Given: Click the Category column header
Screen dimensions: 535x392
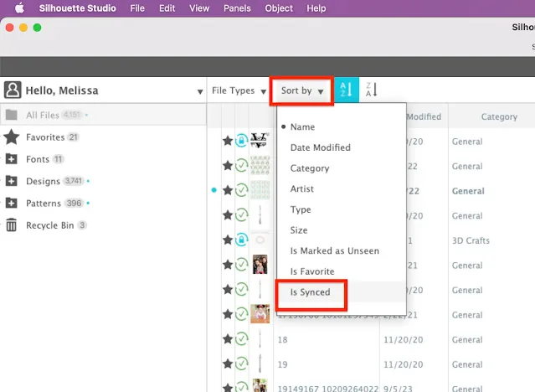Looking at the screenshot, I should [499, 116].
